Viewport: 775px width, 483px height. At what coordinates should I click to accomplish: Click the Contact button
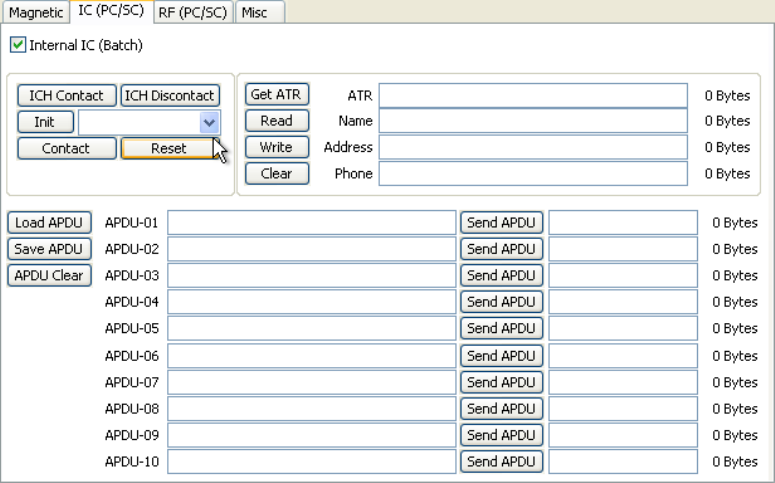67,148
